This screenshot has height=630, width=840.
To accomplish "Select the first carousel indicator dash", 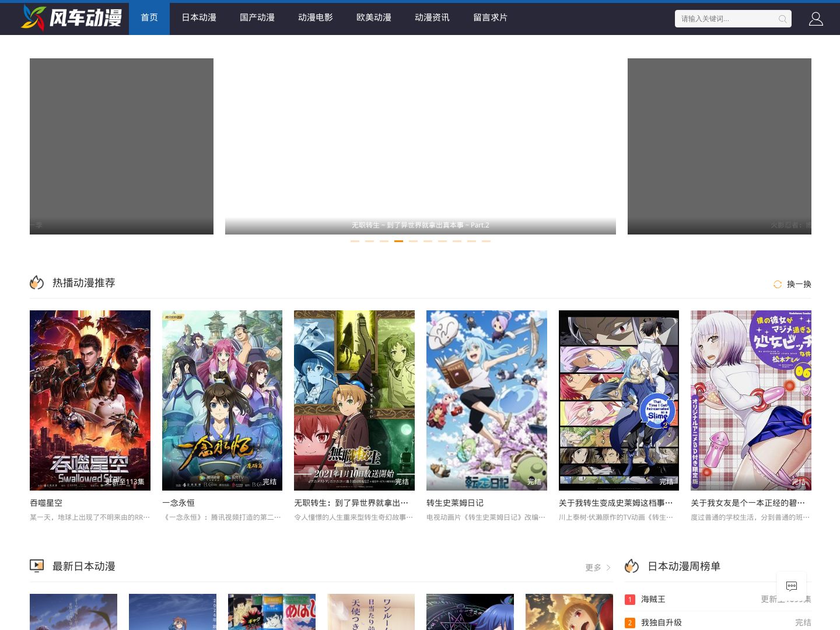I will coord(355,241).
